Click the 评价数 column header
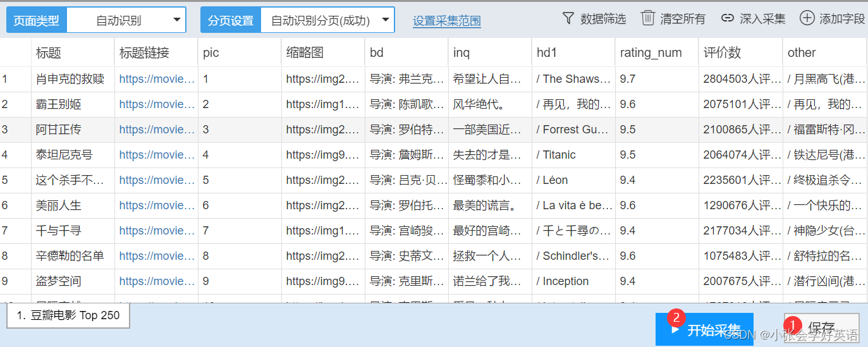The height and width of the screenshot is (347, 868). pos(740,52)
